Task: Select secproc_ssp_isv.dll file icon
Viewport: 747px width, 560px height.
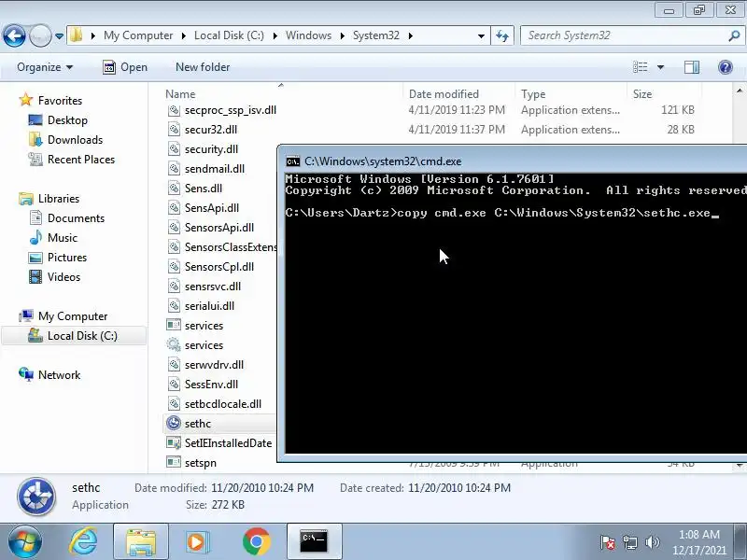Action: [174, 110]
